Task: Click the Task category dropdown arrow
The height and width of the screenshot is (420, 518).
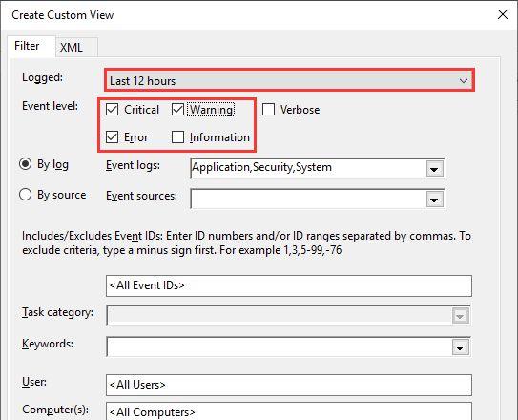Action: point(460,316)
